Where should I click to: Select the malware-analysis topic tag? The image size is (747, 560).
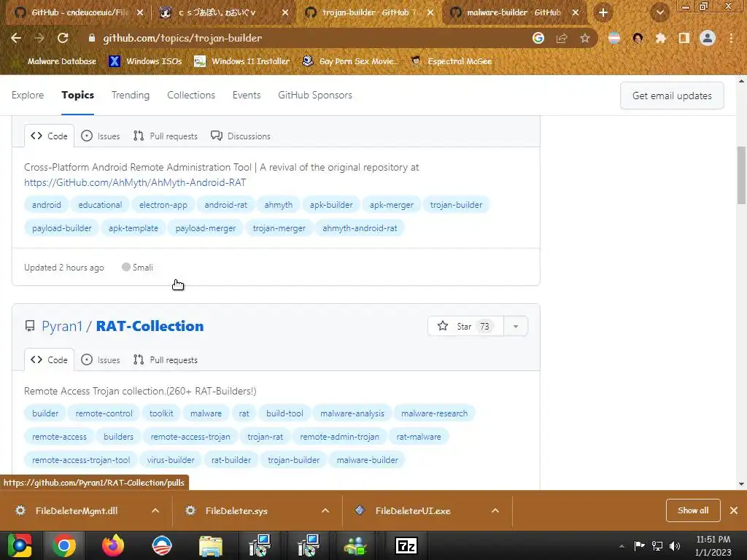tap(352, 413)
